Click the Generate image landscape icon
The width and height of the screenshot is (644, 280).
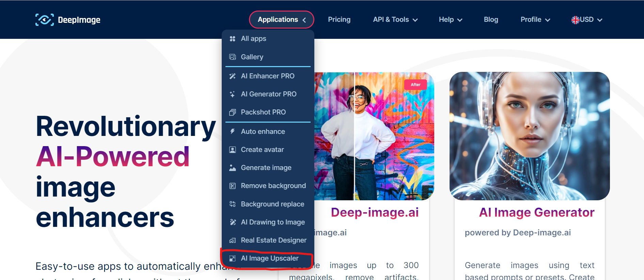tap(233, 168)
